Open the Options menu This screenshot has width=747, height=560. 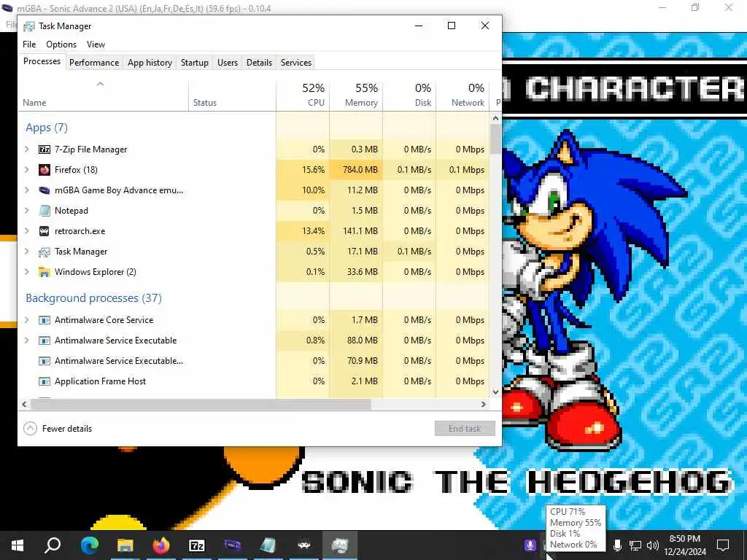pos(61,44)
